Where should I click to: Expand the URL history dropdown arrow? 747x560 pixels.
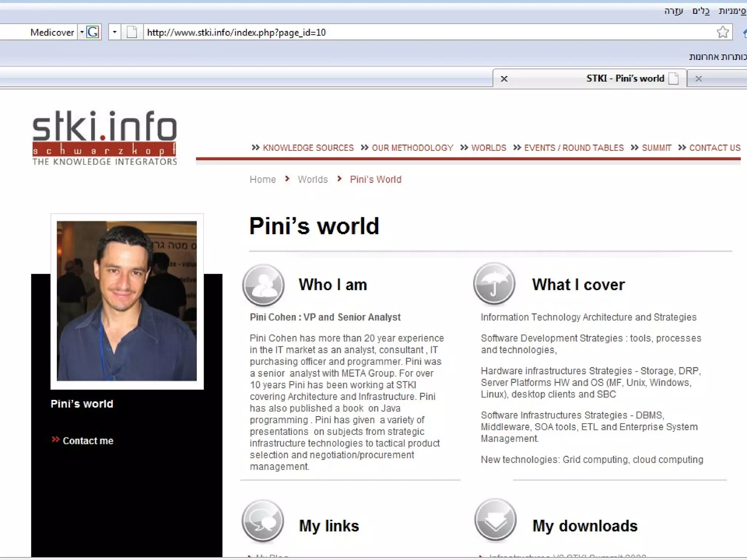(x=115, y=32)
